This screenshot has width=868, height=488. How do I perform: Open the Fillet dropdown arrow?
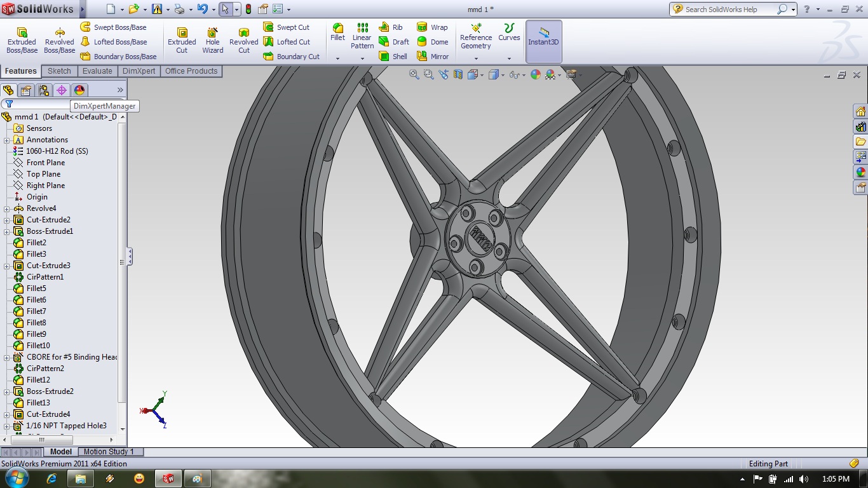point(338,58)
